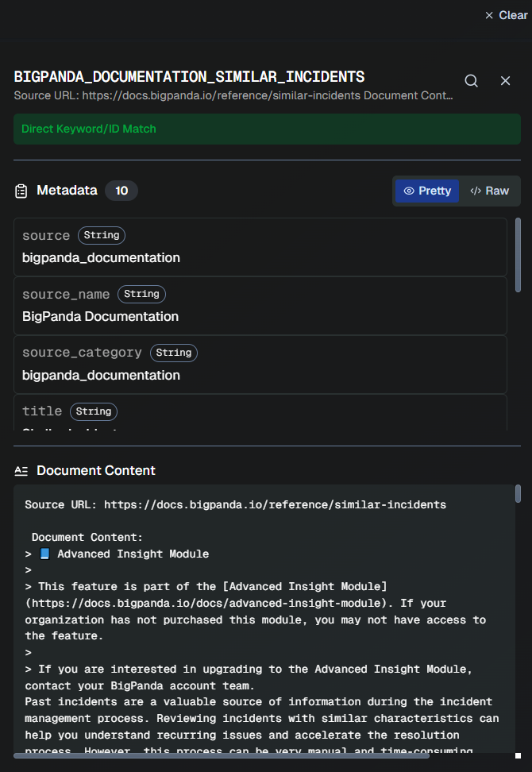
Task: Select the BIGPANDA_DOCUMENTATION_SIMILAR_INCIDENTS title
Action: pos(189,77)
